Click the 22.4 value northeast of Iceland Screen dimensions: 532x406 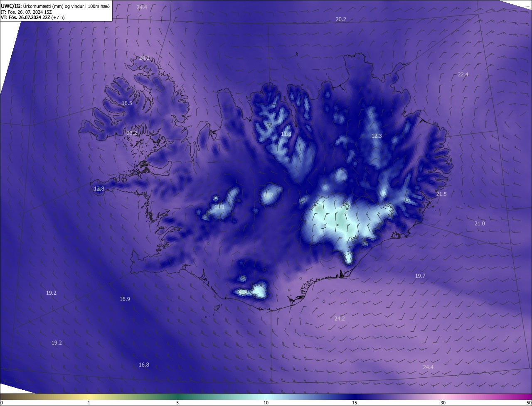463,75
